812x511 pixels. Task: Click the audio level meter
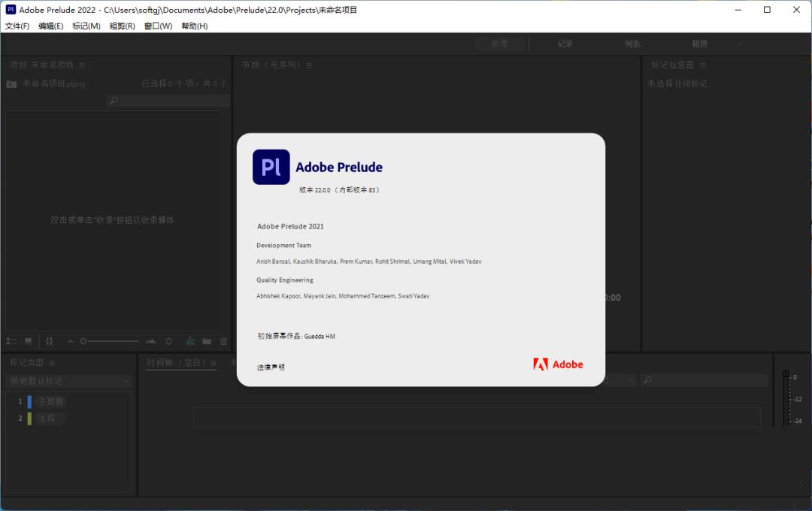click(x=786, y=398)
